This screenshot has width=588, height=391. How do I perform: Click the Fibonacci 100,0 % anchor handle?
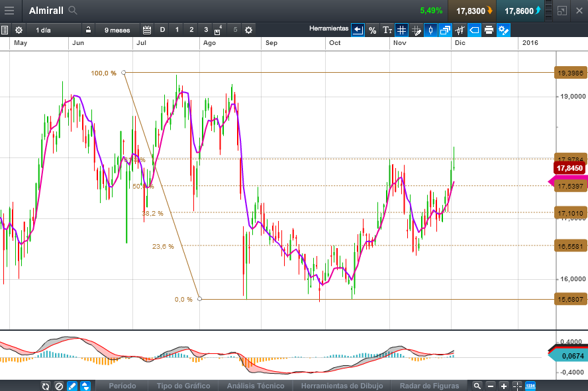click(x=124, y=73)
